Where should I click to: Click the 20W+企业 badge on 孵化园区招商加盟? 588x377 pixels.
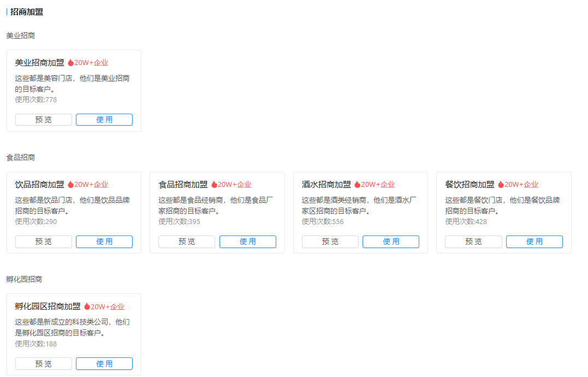click(108, 307)
